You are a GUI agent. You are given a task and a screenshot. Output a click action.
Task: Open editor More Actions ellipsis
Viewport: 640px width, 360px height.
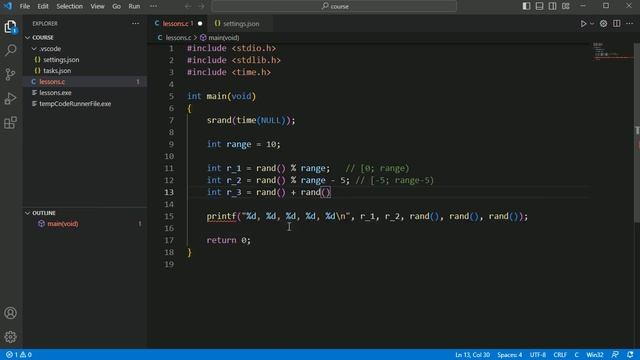[x=629, y=24]
